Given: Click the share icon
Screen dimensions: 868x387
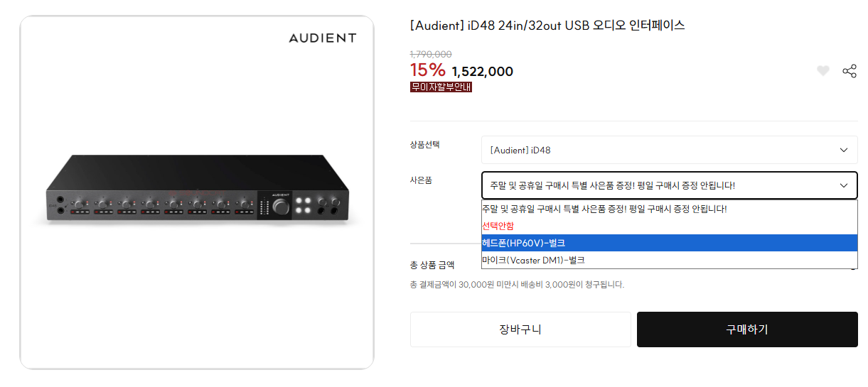Looking at the screenshot, I should tap(849, 71).
